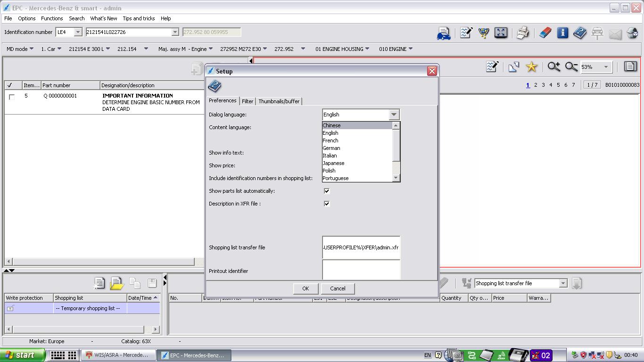Click the envelope mail icon
This screenshot has width=644, height=362.
pyautogui.click(x=615, y=33)
